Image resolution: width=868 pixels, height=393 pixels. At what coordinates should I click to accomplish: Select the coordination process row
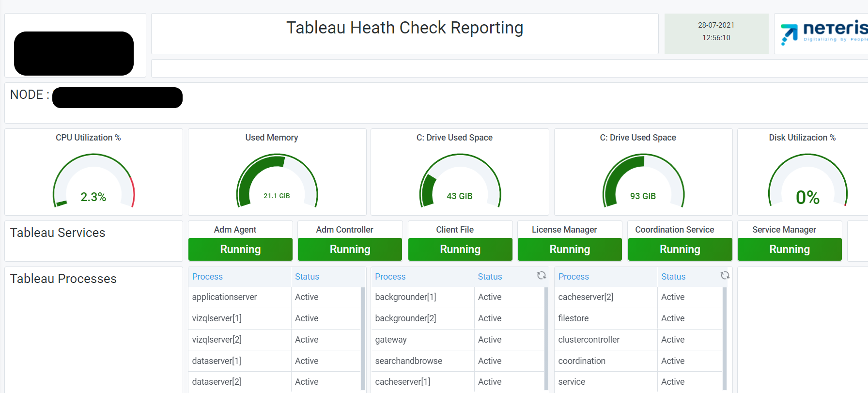(x=638, y=361)
